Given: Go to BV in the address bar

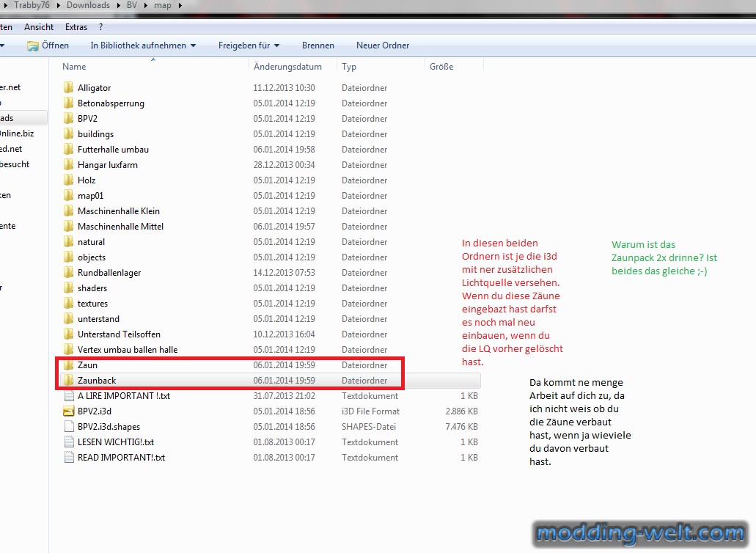Looking at the screenshot, I should (132, 5).
